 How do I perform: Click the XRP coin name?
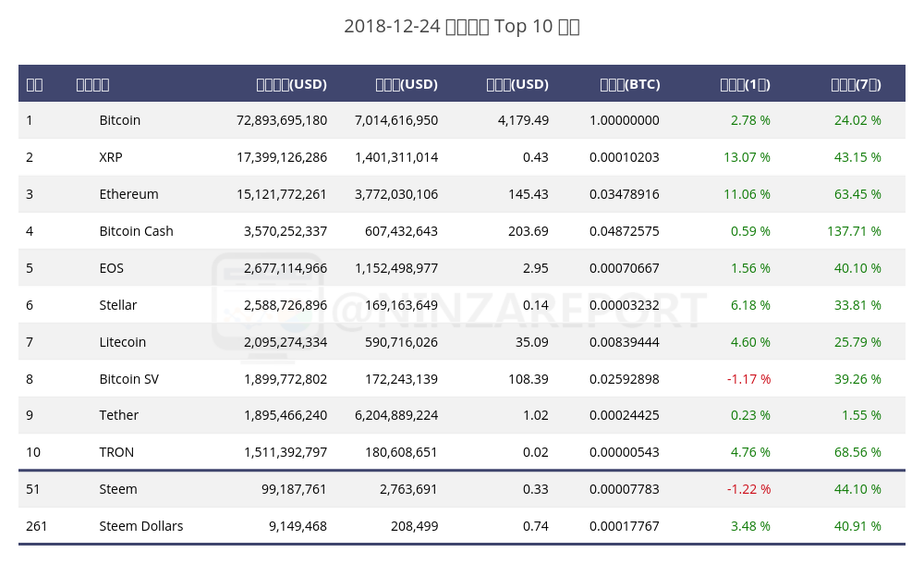pyautogui.click(x=111, y=157)
